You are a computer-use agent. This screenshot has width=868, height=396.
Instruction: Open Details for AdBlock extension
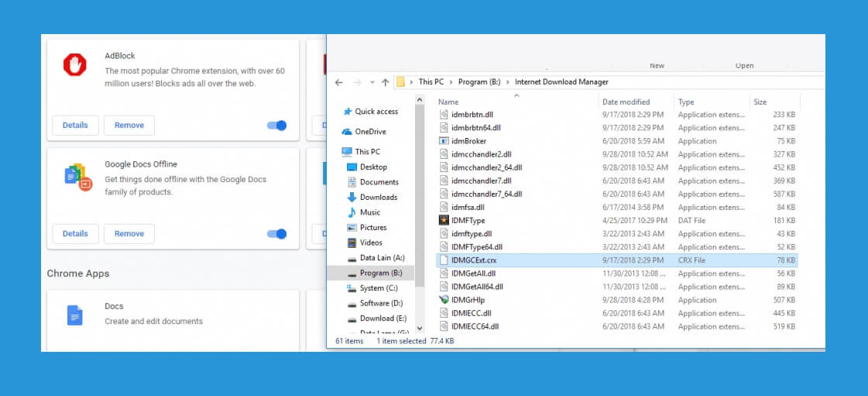click(x=75, y=126)
